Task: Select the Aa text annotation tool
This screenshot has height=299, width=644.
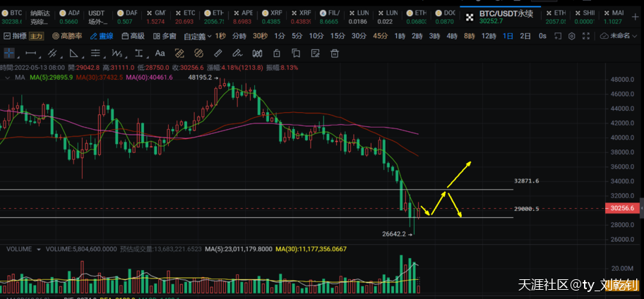Action: pyautogui.click(x=160, y=52)
